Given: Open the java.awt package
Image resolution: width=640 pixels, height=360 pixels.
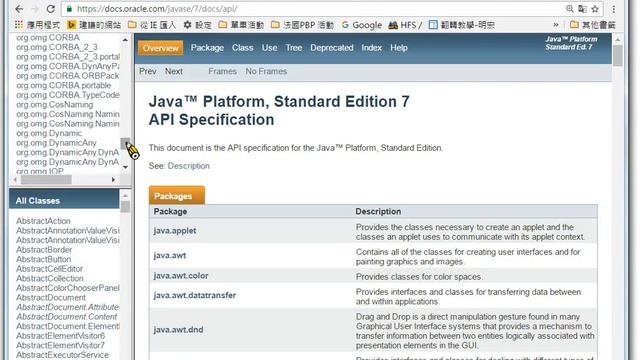Looking at the screenshot, I should point(170,256).
